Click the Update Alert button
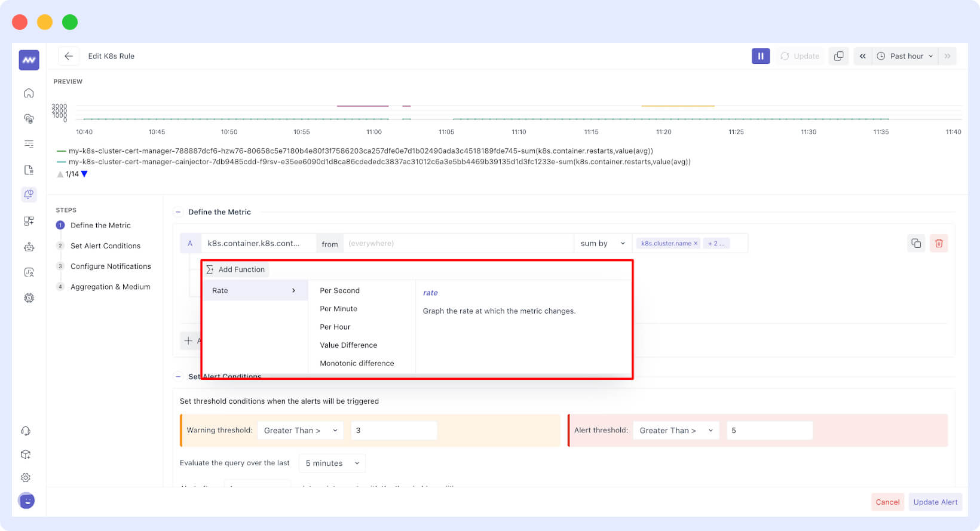 click(935, 502)
